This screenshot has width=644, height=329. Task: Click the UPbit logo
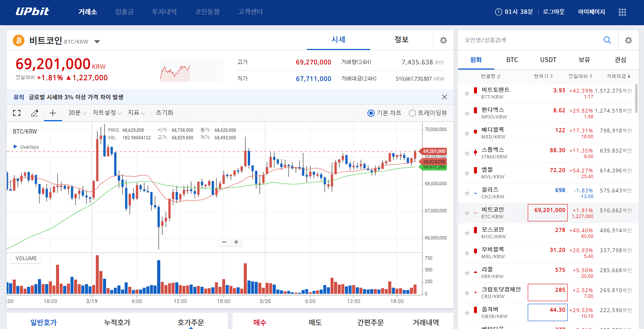(x=32, y=12)
